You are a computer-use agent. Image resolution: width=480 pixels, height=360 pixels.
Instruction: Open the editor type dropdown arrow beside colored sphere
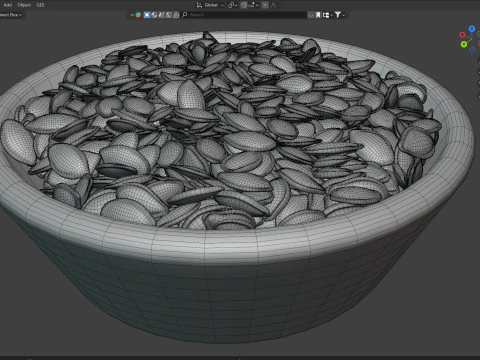[x=132, y=15]
